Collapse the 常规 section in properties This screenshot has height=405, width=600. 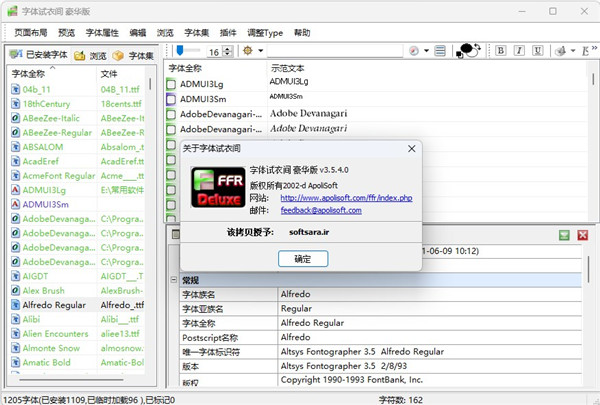[173, 280]
